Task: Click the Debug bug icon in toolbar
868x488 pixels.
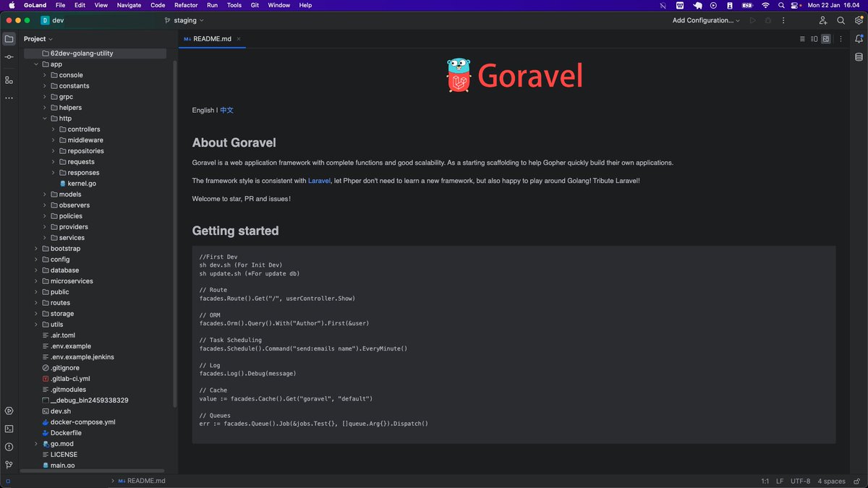Action: [x=768, y=20]
